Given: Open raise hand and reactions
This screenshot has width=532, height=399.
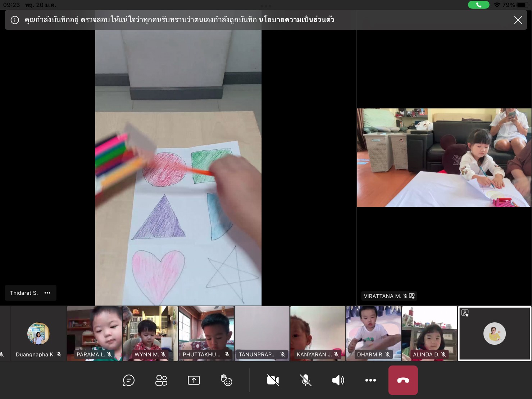Looking at the screenshot, I should click(226, 380).
